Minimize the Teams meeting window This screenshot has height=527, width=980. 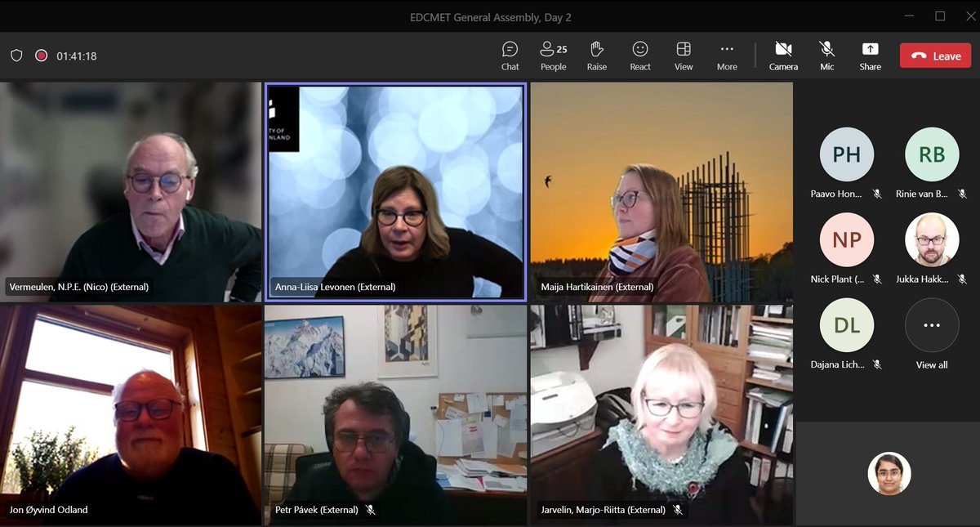tap(911, 16)
